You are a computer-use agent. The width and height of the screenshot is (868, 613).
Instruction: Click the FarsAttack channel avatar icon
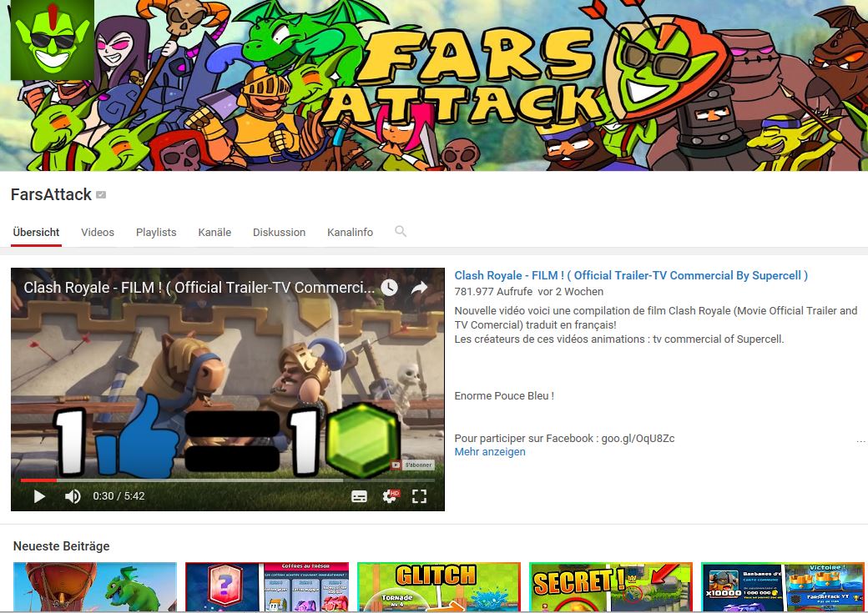pos(52,39)
